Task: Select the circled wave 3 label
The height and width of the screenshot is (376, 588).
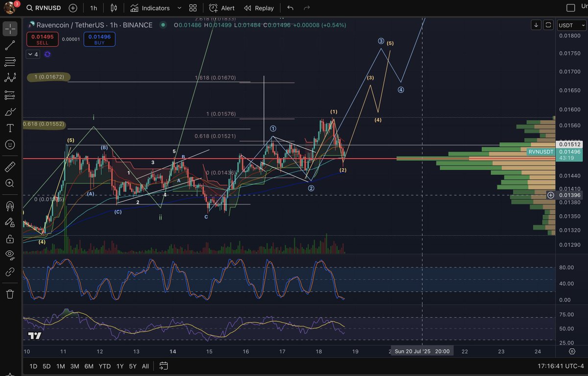Action: (x=381, y=41)
